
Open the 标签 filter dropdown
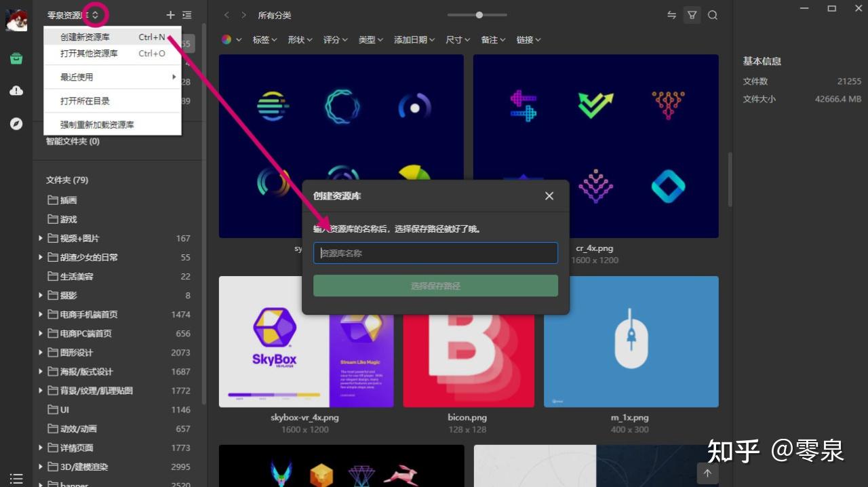point(264,40)
